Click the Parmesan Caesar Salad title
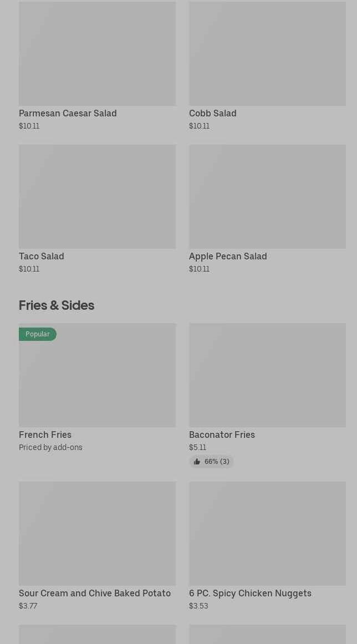This screenshot has height=644, width=357. (68, 113)
